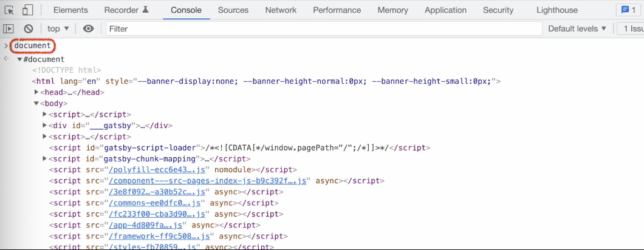Select the gatsby-script-loader script line

(x=239, y=147)
